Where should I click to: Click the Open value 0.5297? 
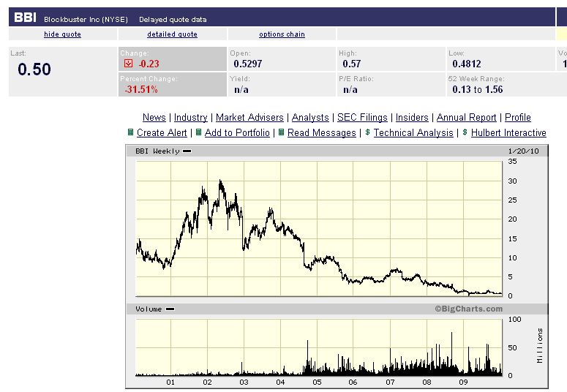(248, 64)
